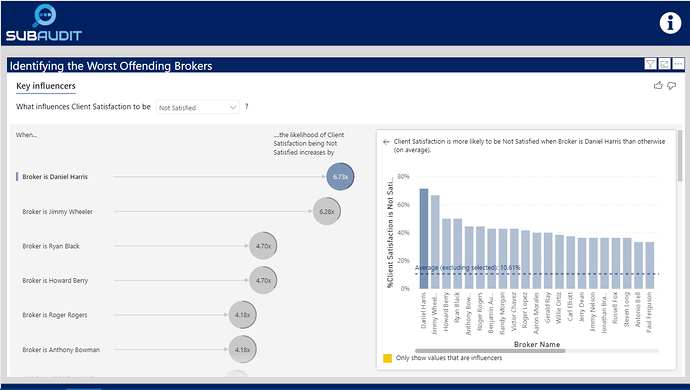This screenshot has width=690, height=390.
Task: Open the Not Satisfied dropdown
Action: [198, 107]
